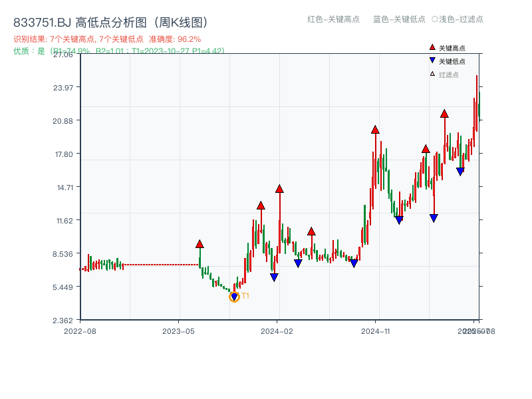
Task: Click the green 优质：是 result line
Action: pos(119,51)
